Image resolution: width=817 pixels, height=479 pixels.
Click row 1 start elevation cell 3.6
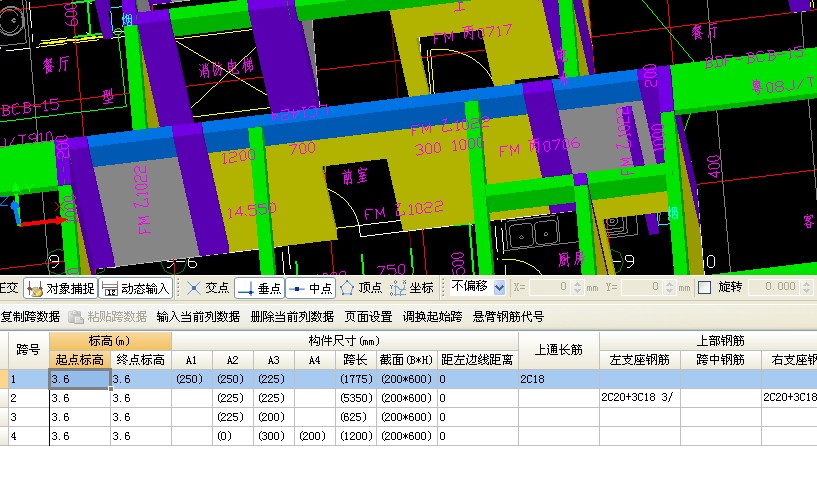(x=80, y=379)
